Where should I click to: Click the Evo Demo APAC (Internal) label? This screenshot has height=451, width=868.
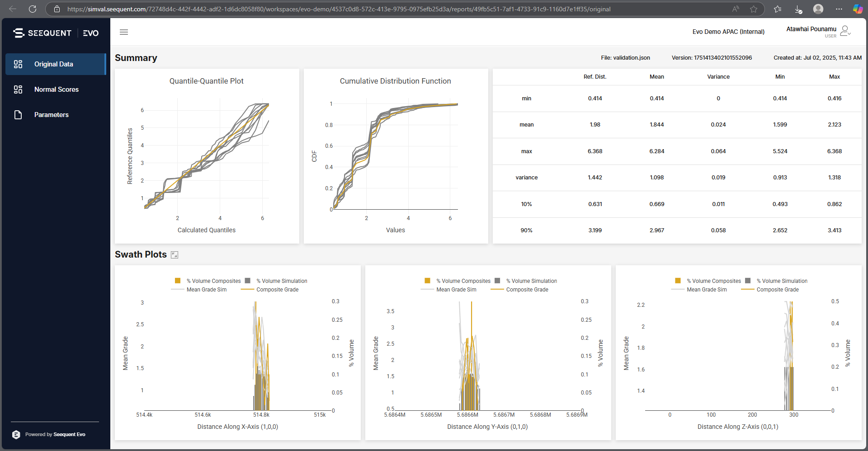(x=728, y=32)
